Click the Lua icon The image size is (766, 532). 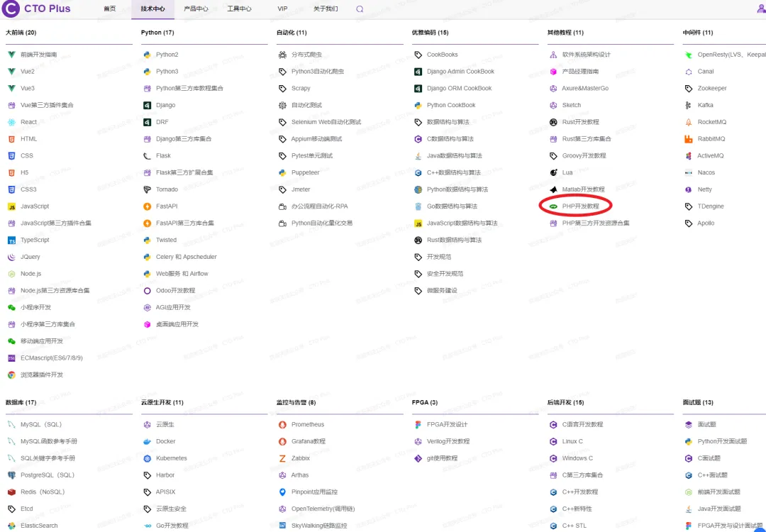(553, 172)
